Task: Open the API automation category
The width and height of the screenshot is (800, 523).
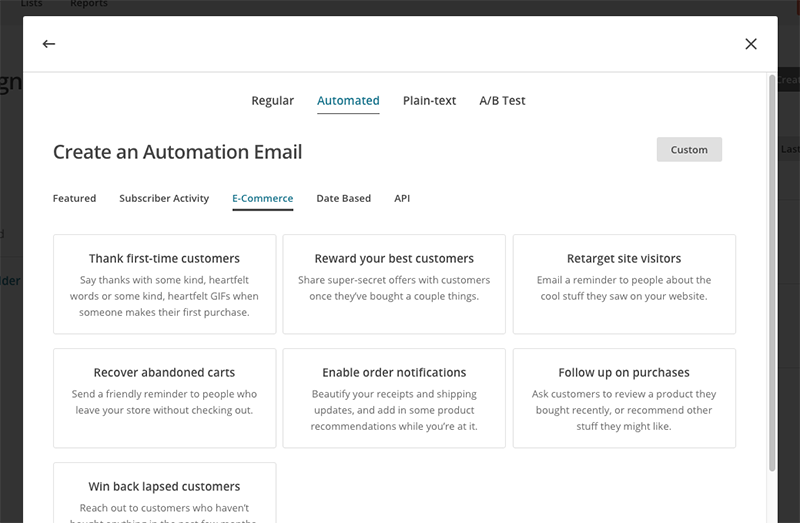Action: 402,199
